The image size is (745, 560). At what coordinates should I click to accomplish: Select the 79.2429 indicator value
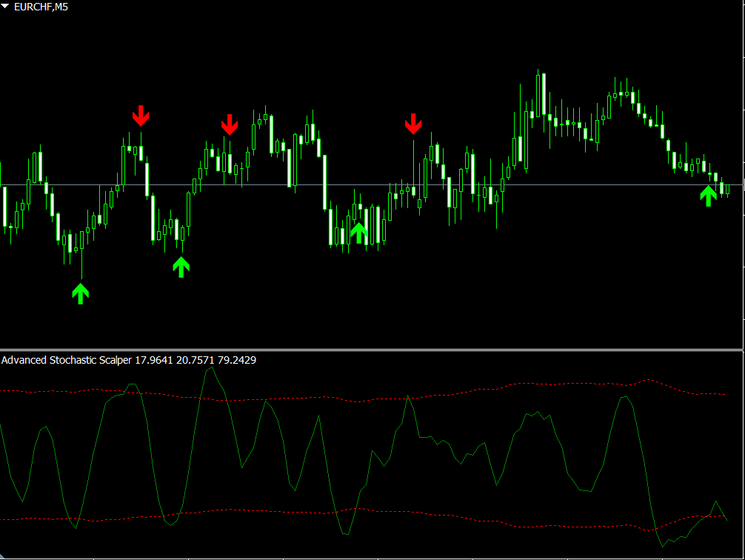click(x=238, y=360)
